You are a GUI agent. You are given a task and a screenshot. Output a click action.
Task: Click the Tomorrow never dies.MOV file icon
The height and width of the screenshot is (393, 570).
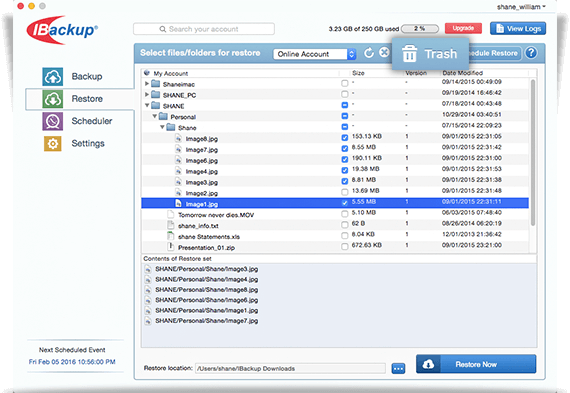coord(170,214)
